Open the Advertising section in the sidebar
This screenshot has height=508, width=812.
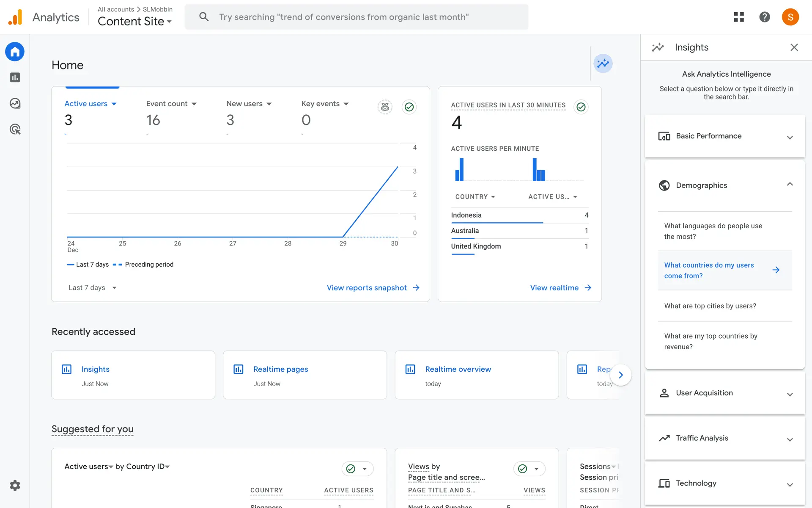point(15,129)
